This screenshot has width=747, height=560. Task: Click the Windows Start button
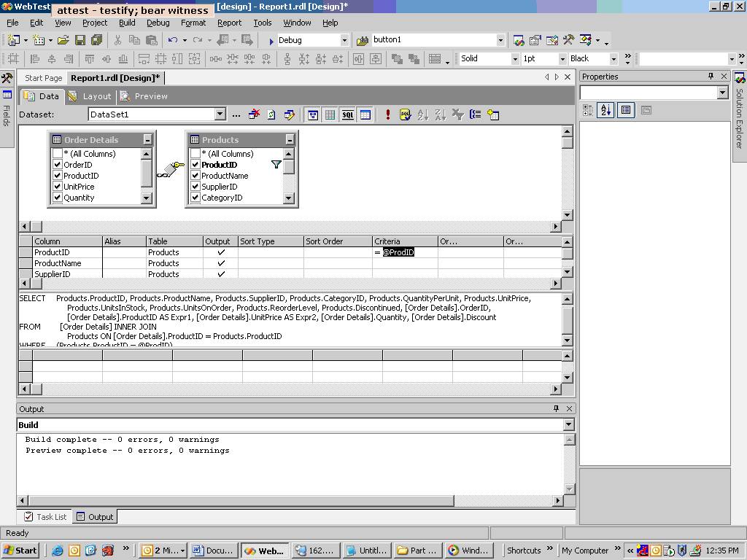point(20,551)
